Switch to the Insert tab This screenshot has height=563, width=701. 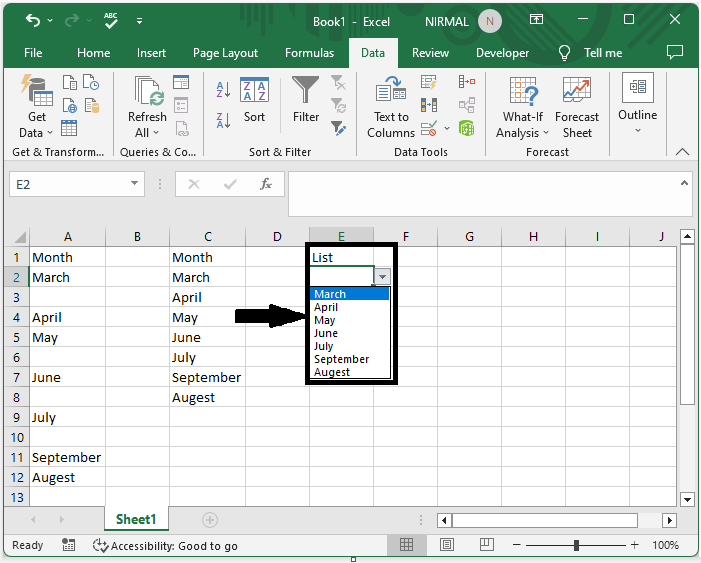tap(151, 53)
